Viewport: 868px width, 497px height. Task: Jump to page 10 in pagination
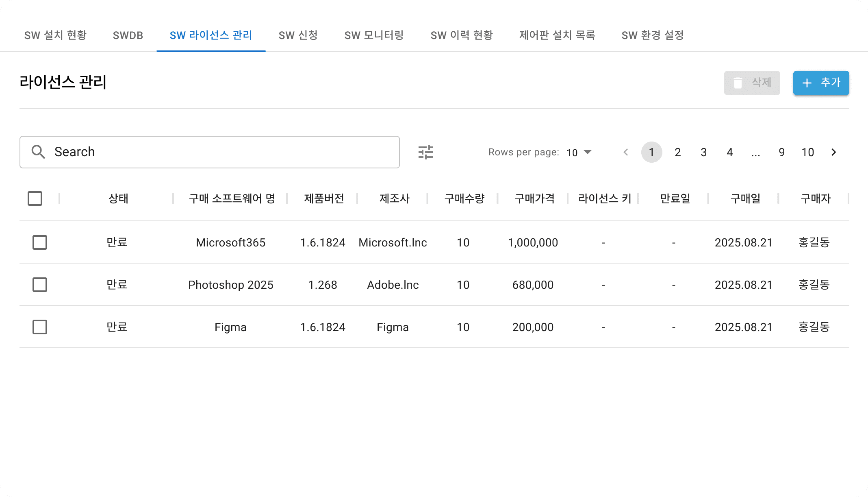coord(808,152)
